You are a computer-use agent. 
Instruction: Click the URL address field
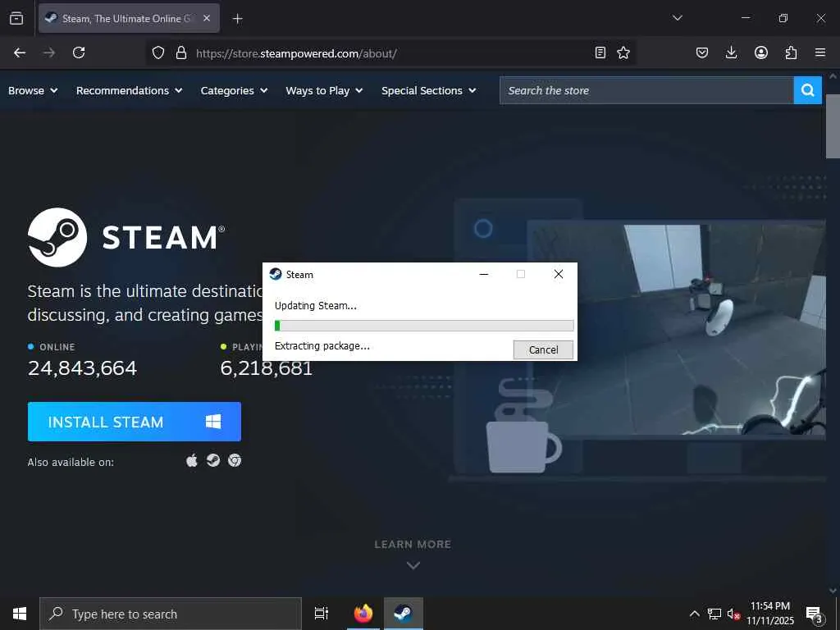coord(391,53)
